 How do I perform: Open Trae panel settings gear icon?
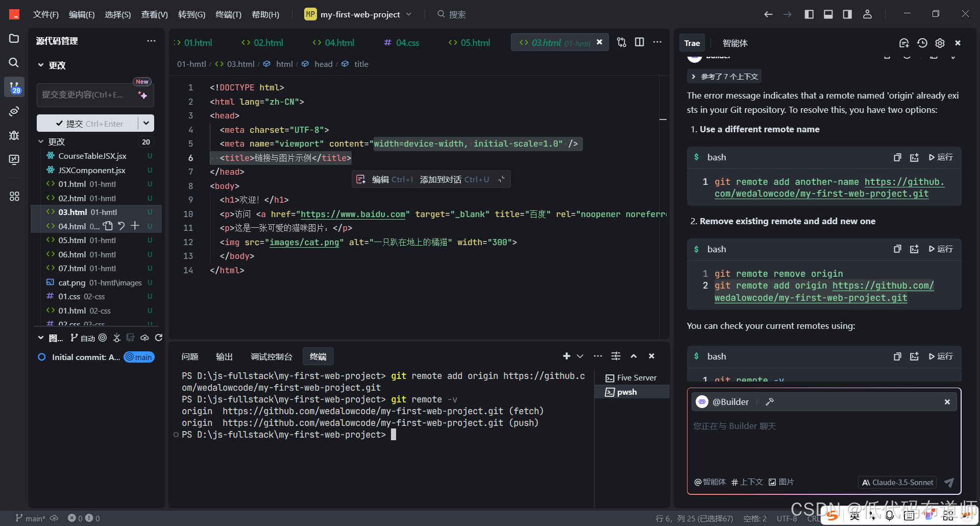click(x=940, y=43)
